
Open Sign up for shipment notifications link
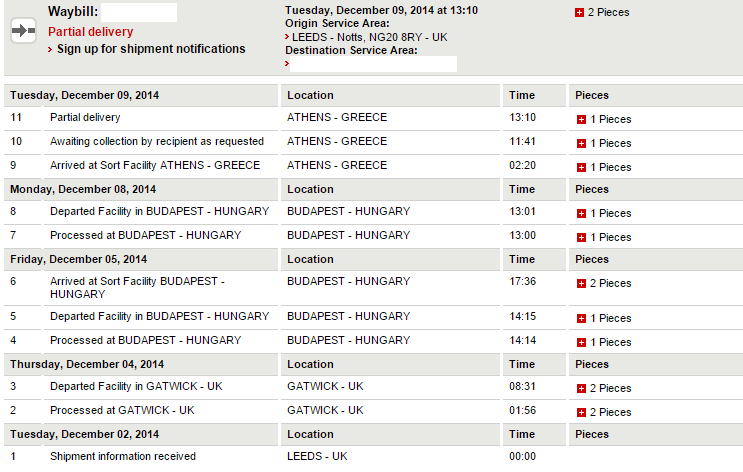pyautogui.click(x=151, y=49)
